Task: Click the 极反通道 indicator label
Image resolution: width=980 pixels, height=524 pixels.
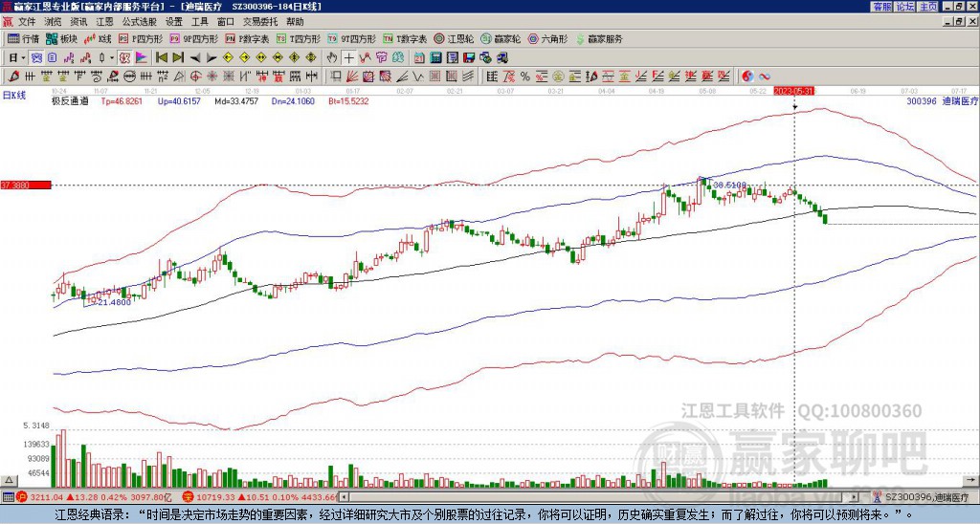Action: pos(70,101)
